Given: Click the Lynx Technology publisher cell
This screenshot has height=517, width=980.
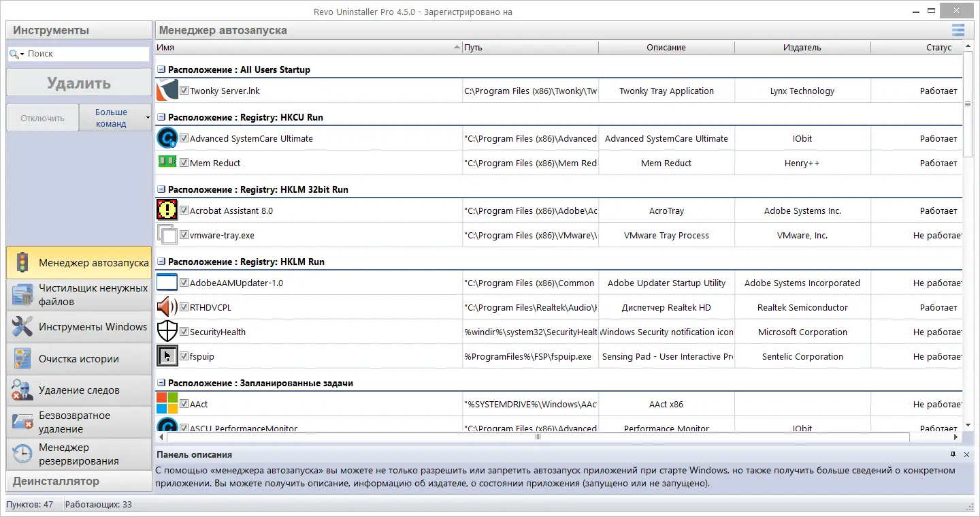Looking at the screenshot, I should point(802,91).
